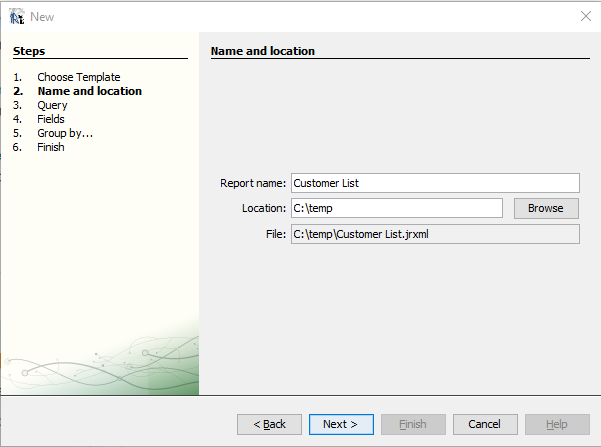Focus the Report name text field
601x447 pixels.
[x=435, y=183]
